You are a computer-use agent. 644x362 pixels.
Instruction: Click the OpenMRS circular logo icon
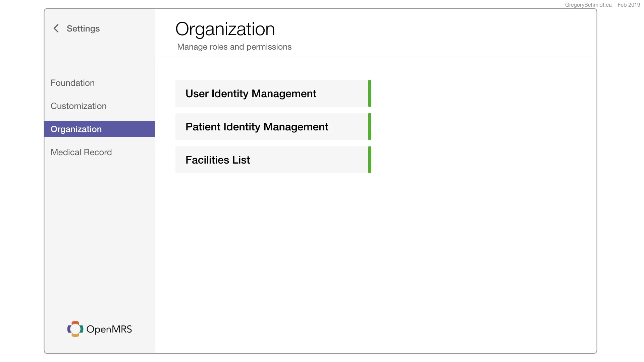coord(75,329)
